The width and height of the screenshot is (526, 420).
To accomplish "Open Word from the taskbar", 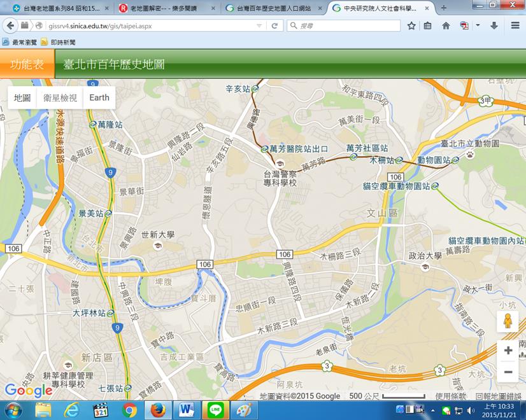I will (x=187, y=410).
